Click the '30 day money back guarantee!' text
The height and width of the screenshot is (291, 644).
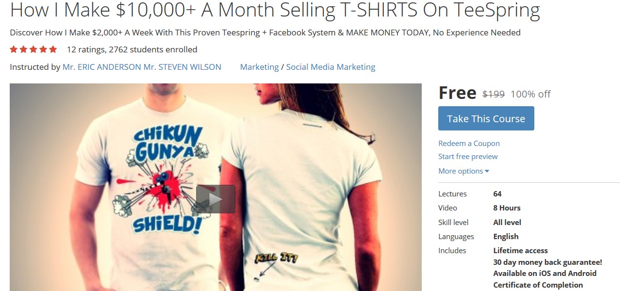[547, 262]
